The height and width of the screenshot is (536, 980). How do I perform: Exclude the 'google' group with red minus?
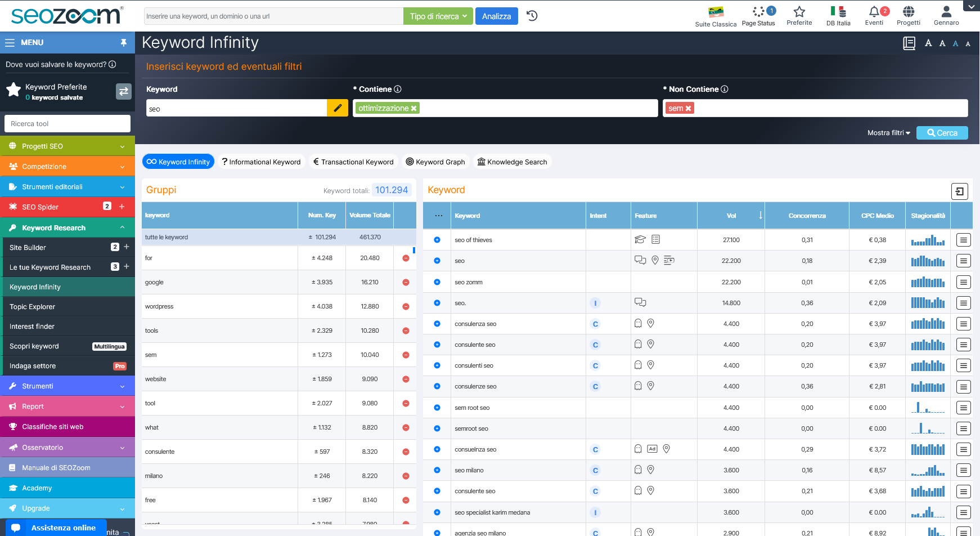(406, 283)
